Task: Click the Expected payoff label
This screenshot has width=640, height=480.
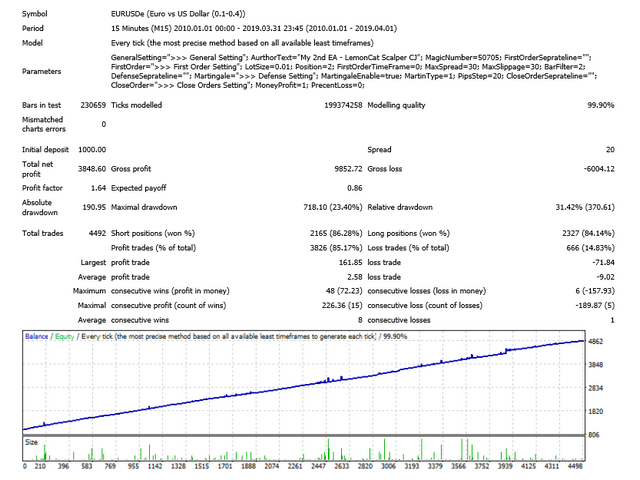Action: pos(138,188)
